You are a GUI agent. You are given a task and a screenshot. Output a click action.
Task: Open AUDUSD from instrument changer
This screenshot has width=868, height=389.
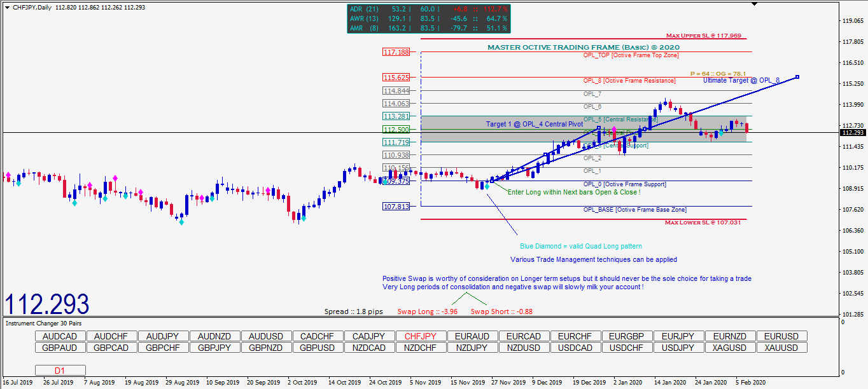click(267, 336)
